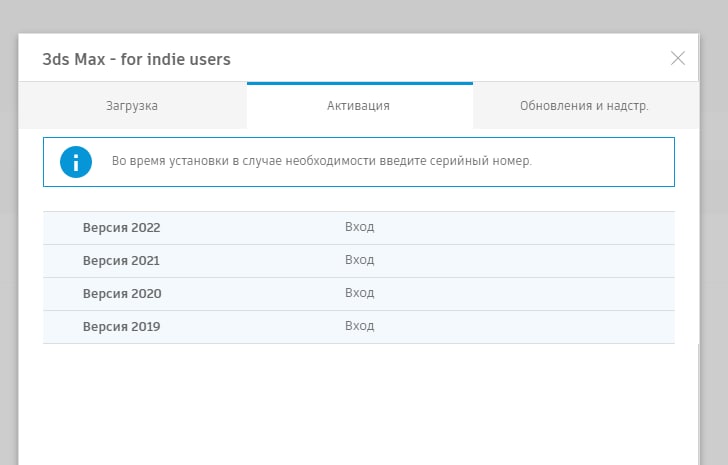Select the Версия 2022 label
The height and width of the screenshot is (465, 728).
[122, 228]
